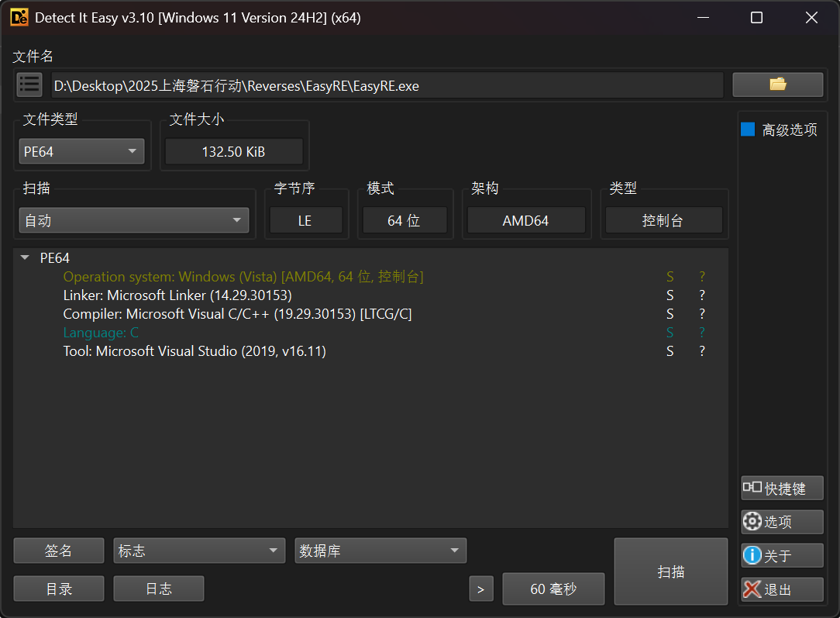
Task: Open the 日志 button
Action: point(159,589)
